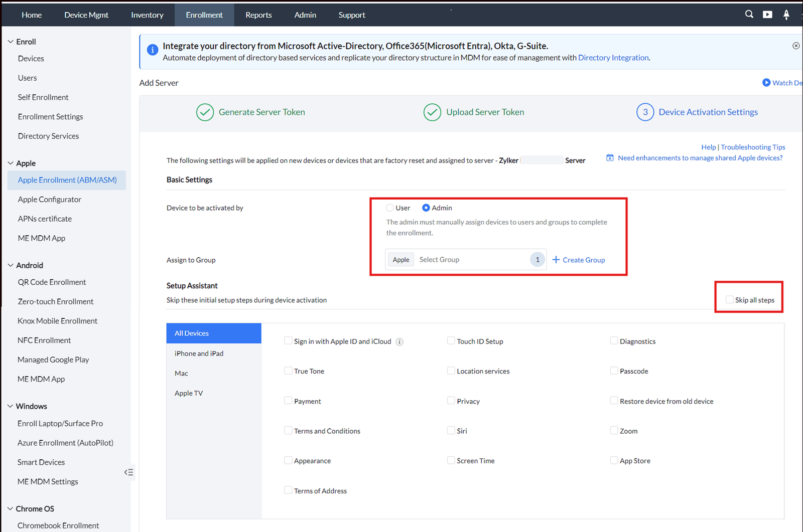Open the Directory Integration link

point(613,58)
